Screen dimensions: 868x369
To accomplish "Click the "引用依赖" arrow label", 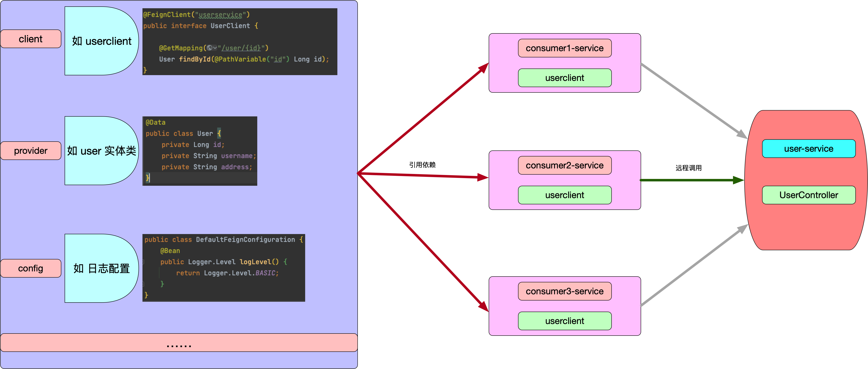I will 422,165.
